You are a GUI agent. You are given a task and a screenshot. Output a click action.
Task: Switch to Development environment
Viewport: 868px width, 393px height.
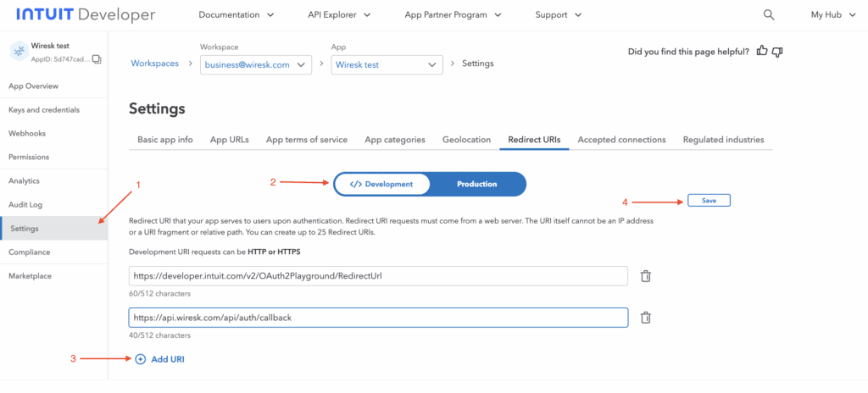[382, 184]
